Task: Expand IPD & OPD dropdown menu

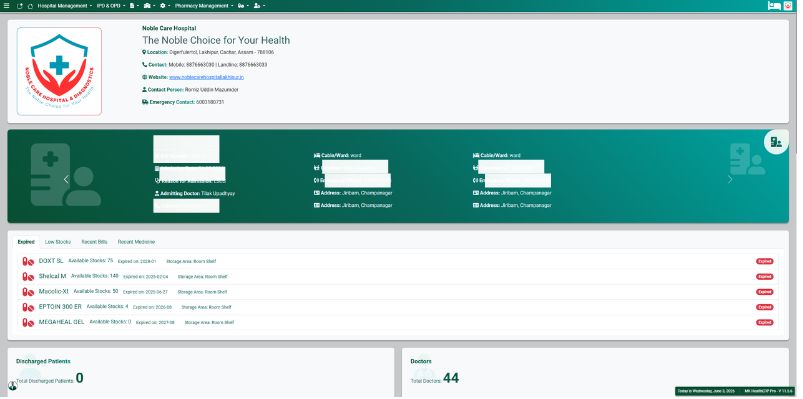Action: 110,6
